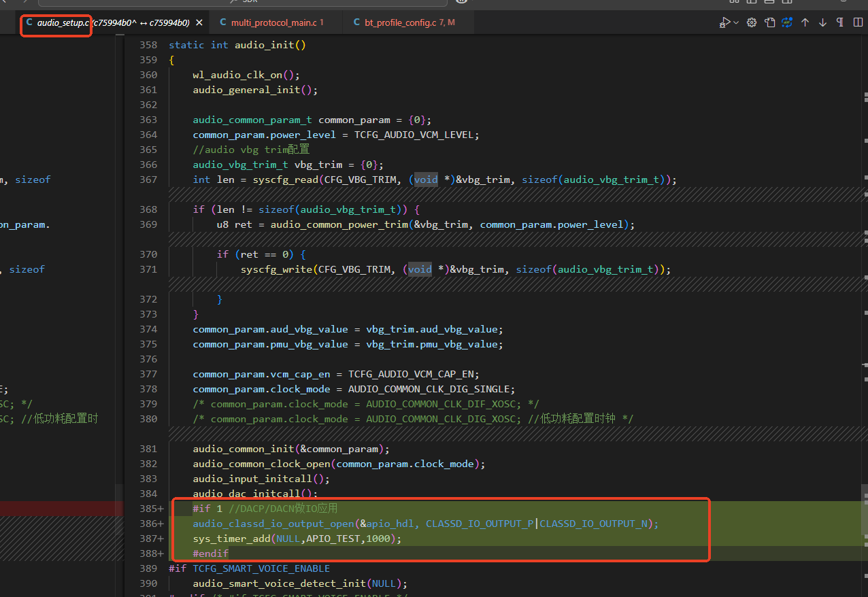Click line number 377 in the gutter
Image resolution: width=868 pixels, height=597 pixels.
148,374
